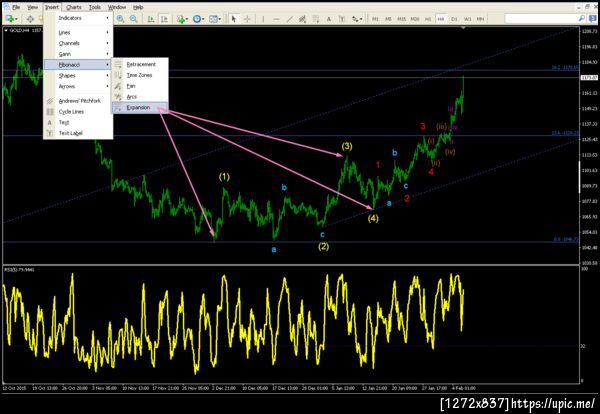Choose Text Label in the Insert menu
The width and height of the screenshot is (600, 414).
78,133
